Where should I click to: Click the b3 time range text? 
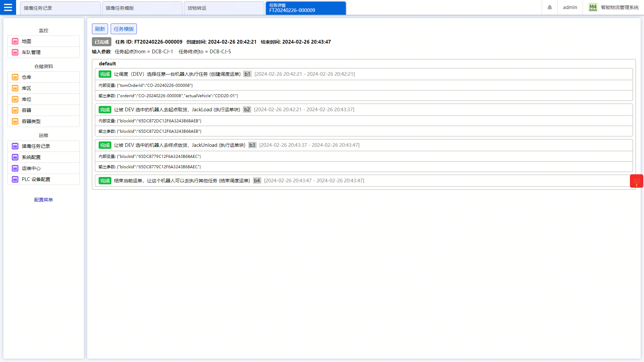tap(309, 145)
